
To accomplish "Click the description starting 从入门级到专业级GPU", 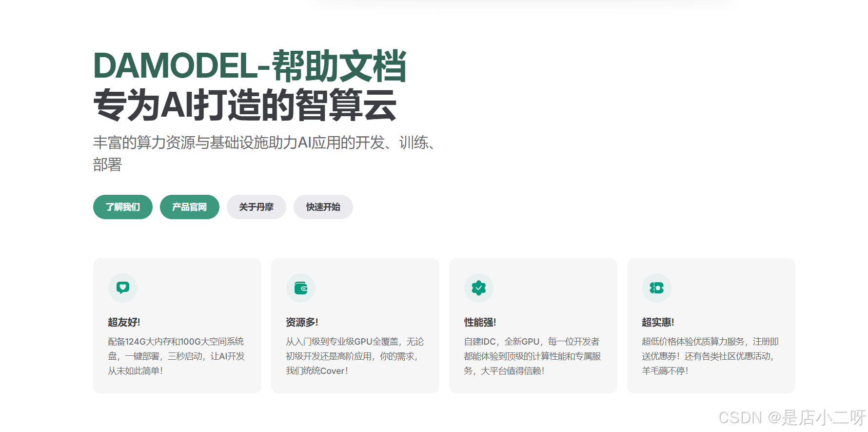I will point(355,356).
